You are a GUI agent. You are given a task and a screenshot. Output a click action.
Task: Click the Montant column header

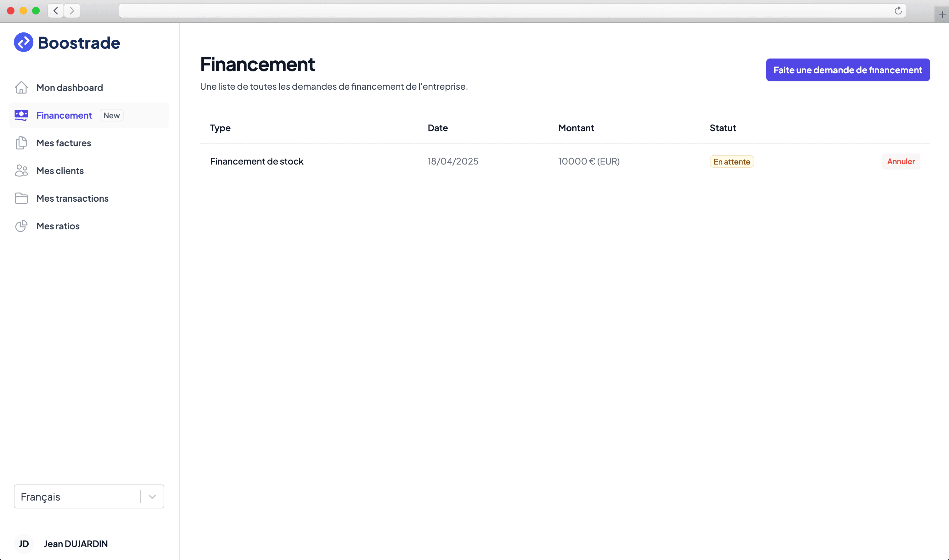[576, 128]
